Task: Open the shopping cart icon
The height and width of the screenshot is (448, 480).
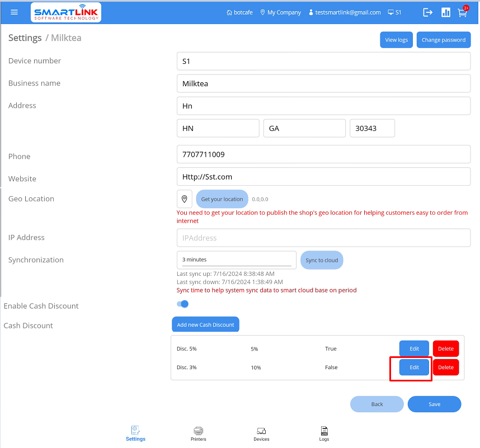Action: click(x=463, y=12)
